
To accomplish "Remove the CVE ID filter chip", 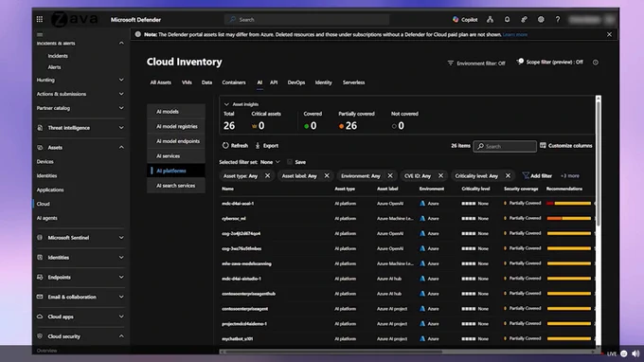I will click(x=440, y=176).
